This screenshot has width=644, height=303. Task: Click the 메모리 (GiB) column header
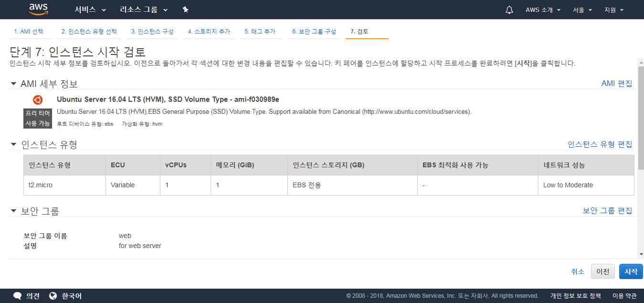(x=249, y=165)
